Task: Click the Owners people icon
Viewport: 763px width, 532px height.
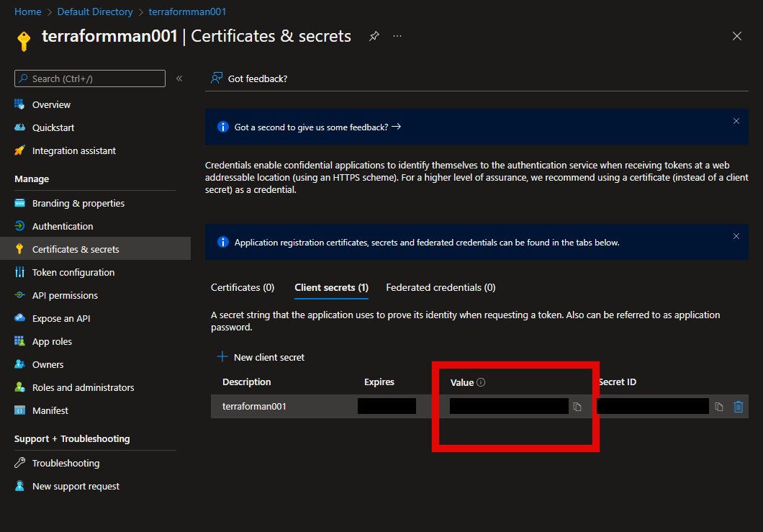Action: [19, 364]
